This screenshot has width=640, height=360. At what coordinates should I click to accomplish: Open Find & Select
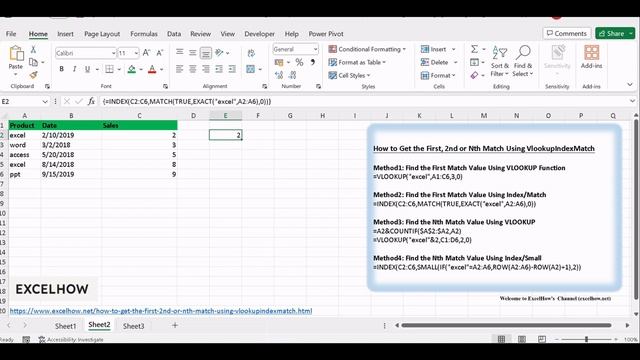[523, 61]
